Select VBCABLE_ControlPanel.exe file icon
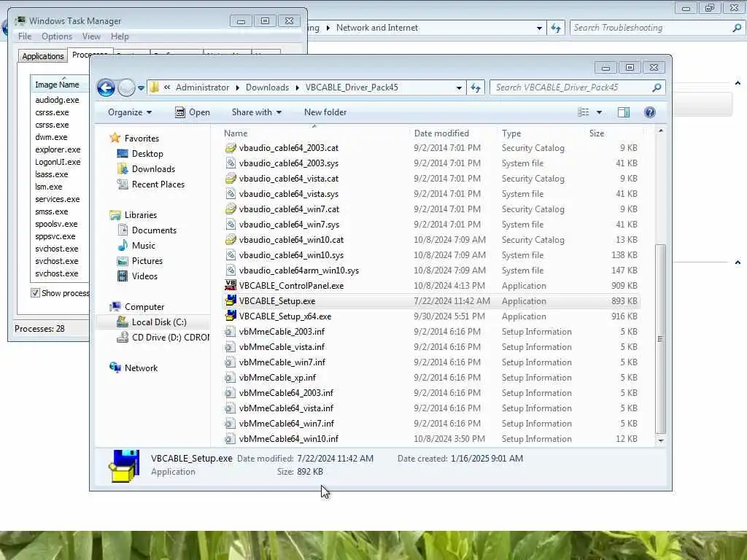The width and height of the screenshot is (747, 560). 231,285
